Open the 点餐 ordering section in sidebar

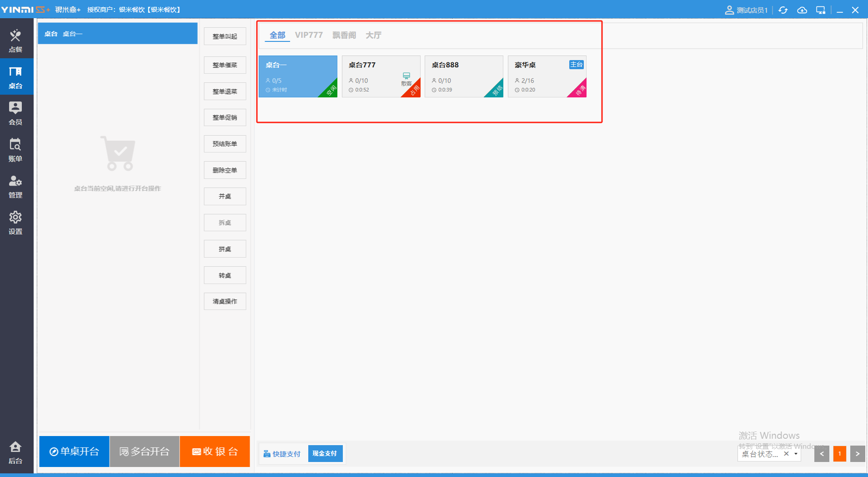click(15, 40)
